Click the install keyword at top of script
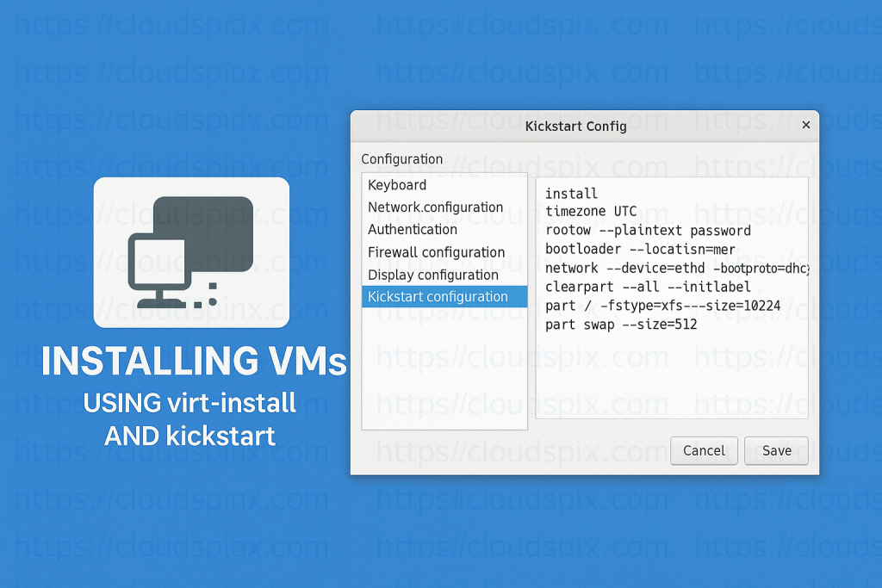882x588 pixels. click(570, 193)
